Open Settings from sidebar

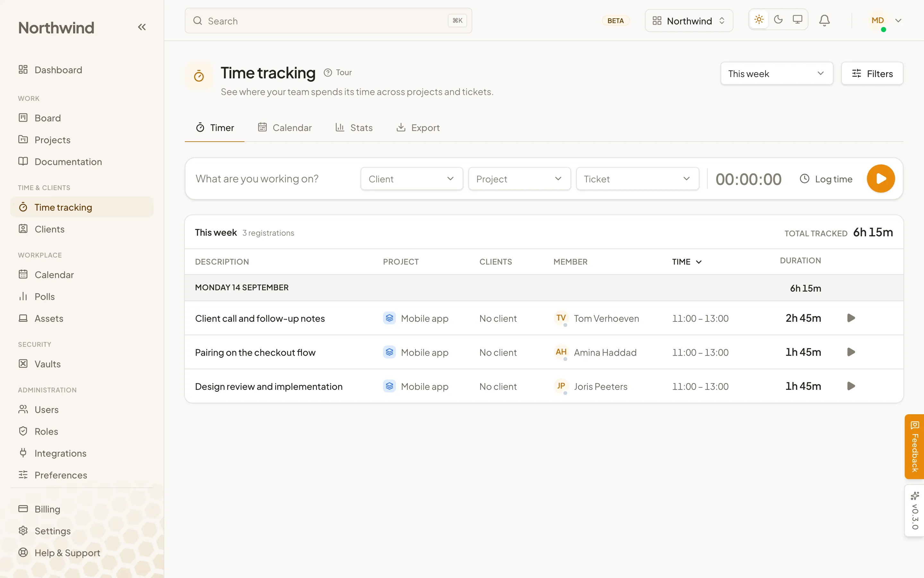(x=82, y=531)
